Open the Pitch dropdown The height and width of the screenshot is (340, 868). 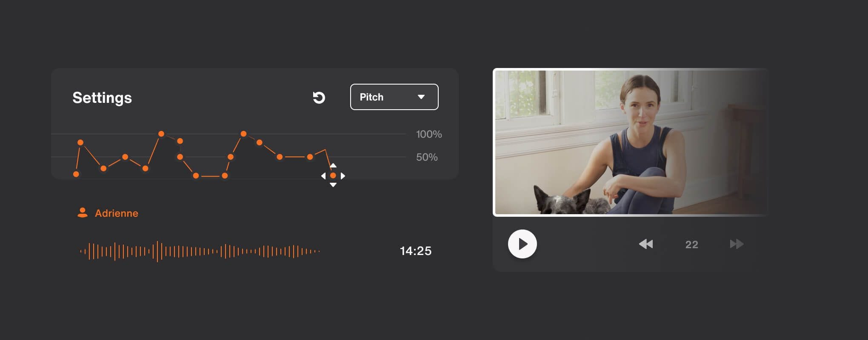(394, 97)
